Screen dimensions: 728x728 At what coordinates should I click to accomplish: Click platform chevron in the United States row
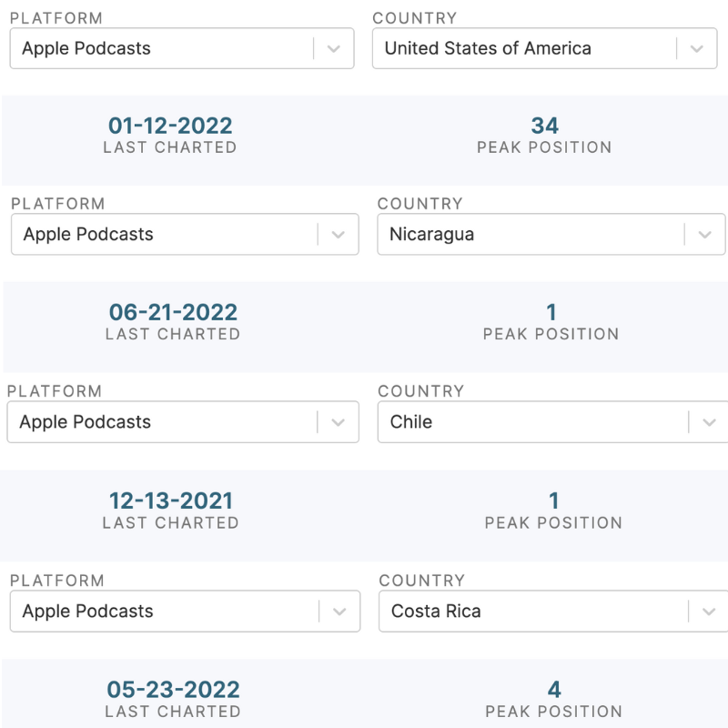coord(333,49)
